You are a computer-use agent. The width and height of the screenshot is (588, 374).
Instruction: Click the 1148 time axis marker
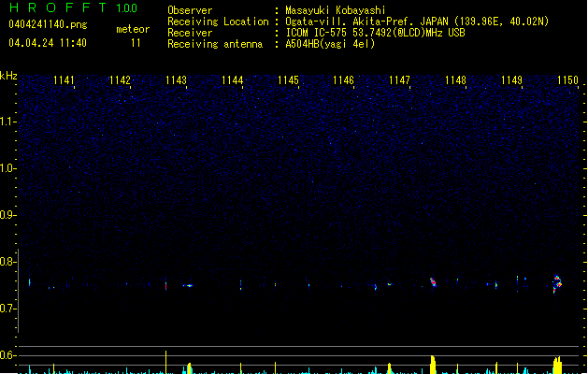(x=455, y=80)
